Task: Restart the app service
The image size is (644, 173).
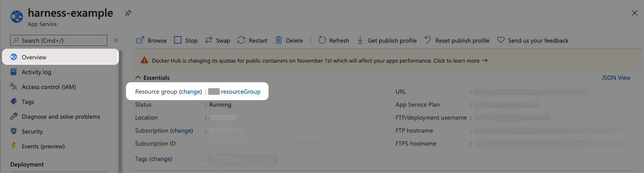Action: coord(252,40)
